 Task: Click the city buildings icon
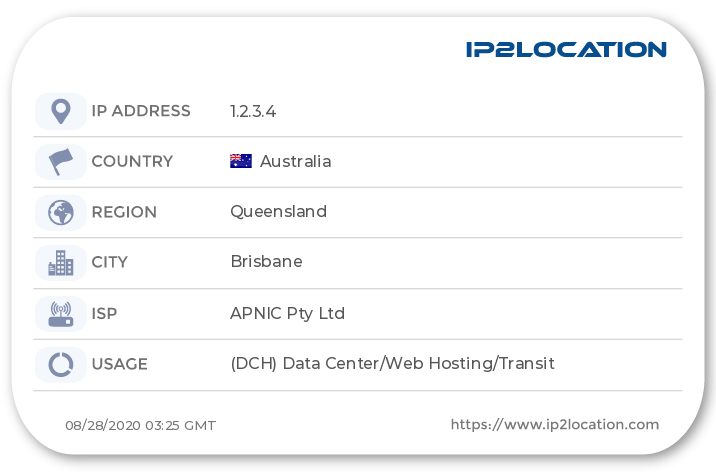tap(60, 263)
